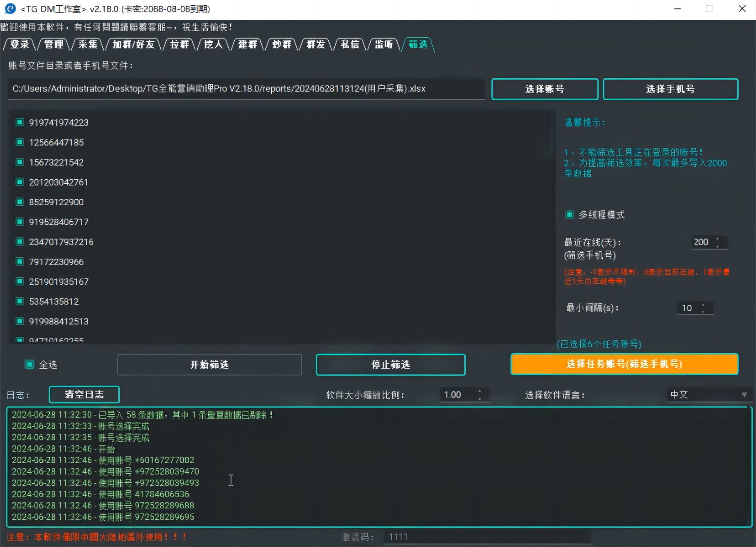
Task: Open the 拉群 tab
Action: (180, 44)
